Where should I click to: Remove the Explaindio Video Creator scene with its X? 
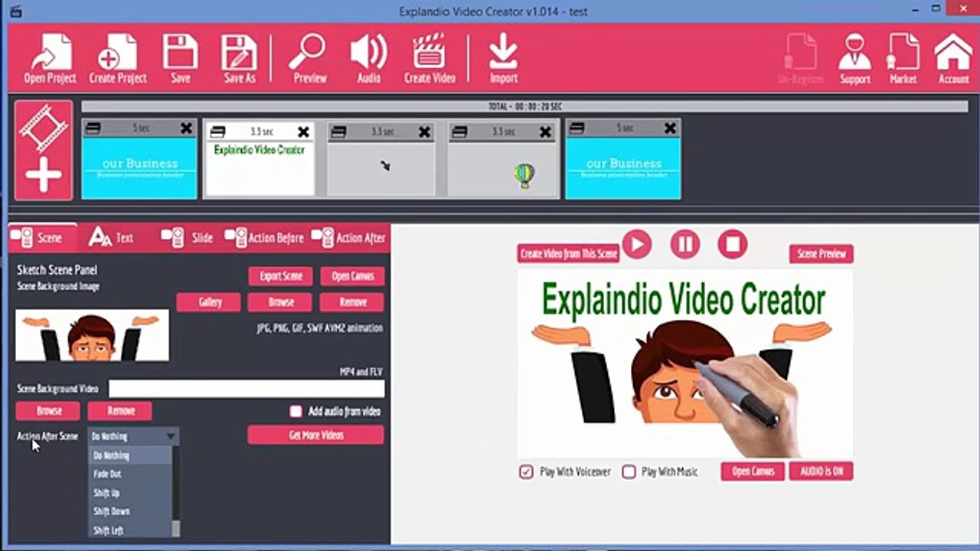(303, 132)
